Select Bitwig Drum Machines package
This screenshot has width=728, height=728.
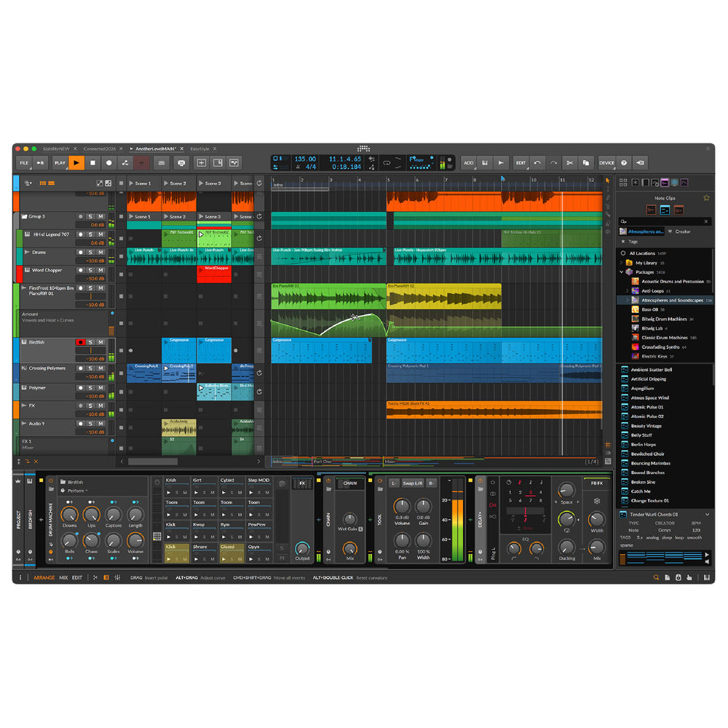point(664,320)
